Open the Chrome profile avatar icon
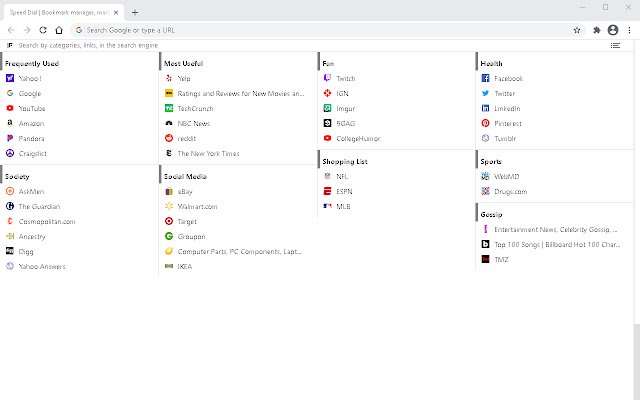This screenshot has width=640, height=400. click(613, 30)
